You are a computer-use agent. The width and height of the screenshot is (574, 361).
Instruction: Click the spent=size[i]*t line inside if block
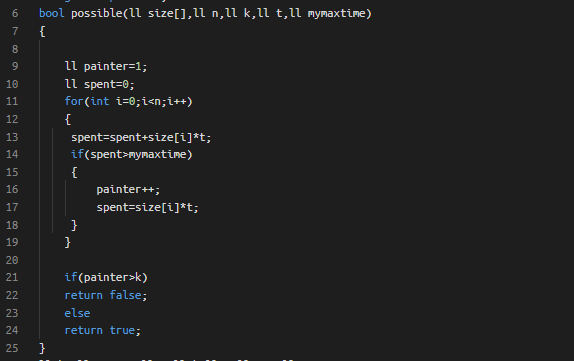[x=147, y=208]
